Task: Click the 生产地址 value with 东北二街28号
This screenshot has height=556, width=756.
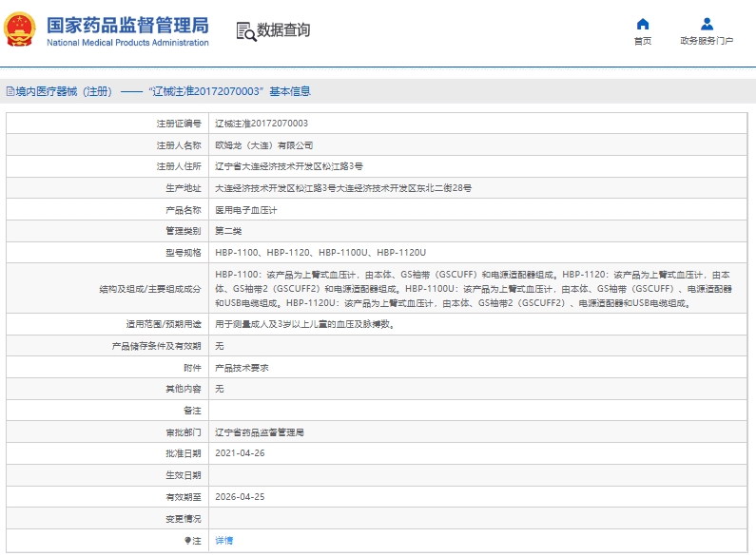Action: click(x=343, y=188)
